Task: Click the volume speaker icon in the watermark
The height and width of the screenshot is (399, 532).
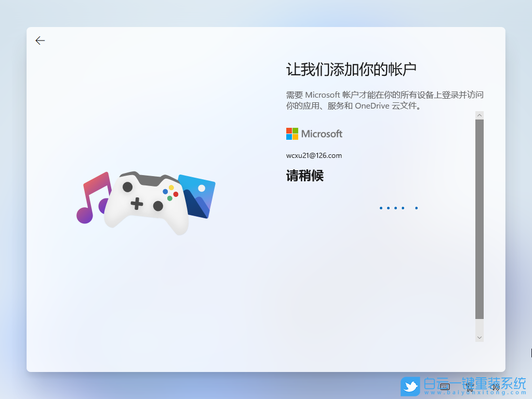Action: point(495,387)
